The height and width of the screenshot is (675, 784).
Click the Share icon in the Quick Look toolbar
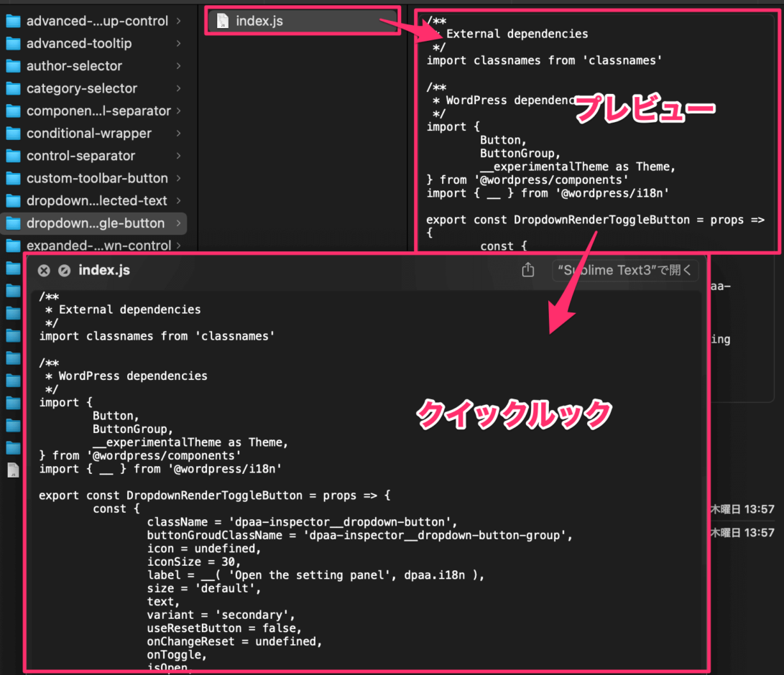pyautogui.click(x=528, y=269)
